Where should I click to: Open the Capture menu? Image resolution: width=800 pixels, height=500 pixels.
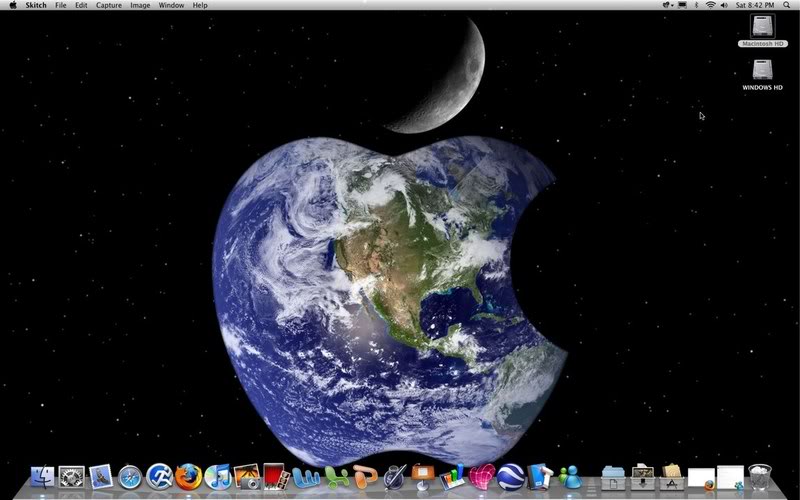coord(109,5)
